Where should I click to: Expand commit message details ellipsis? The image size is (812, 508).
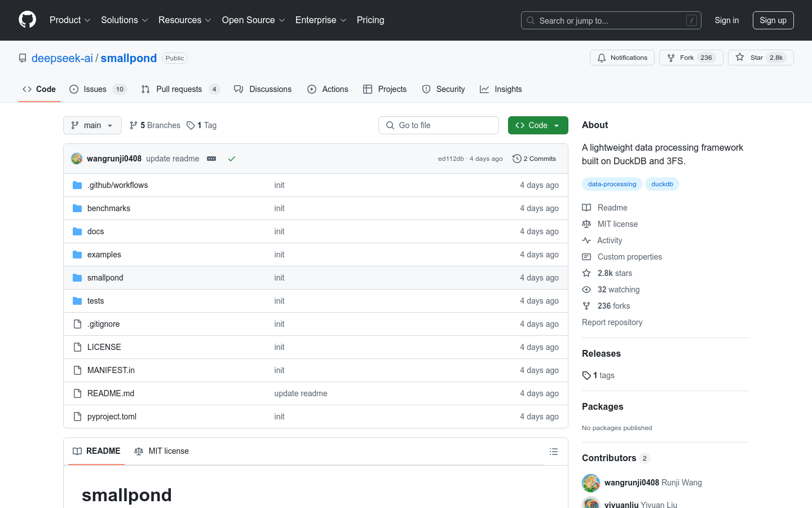coord(211,159)
